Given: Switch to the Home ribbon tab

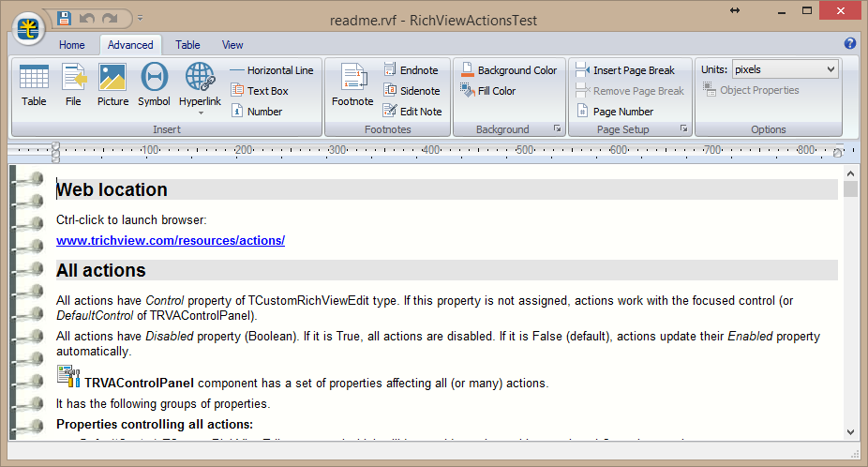Looking at the screenshot, I should pos(72,45).
